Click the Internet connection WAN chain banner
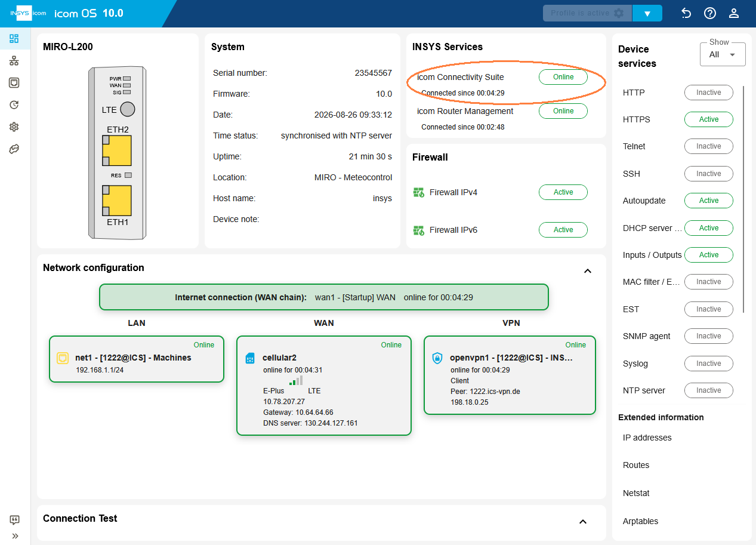 (323, 297)
